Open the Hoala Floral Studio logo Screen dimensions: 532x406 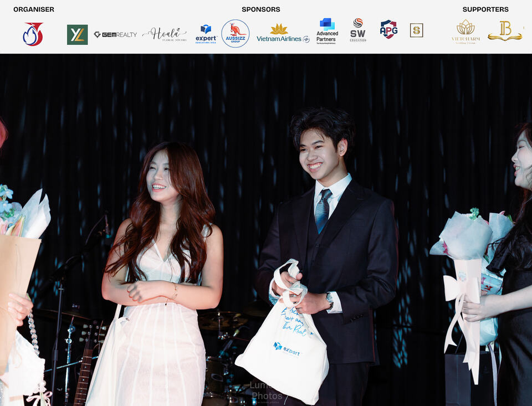tap(165, 34)
